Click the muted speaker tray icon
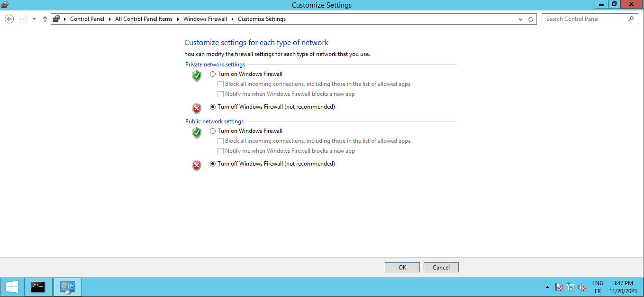 pos(582,287)
